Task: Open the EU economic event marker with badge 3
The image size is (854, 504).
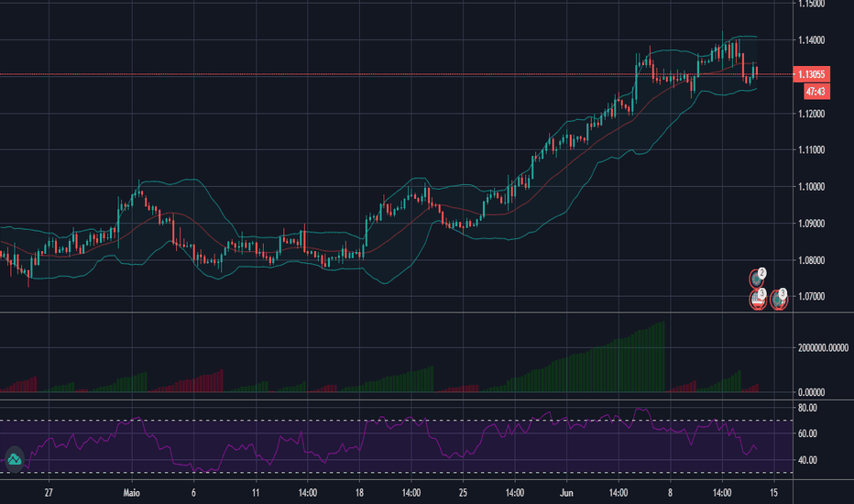Action: pos(779,299)
